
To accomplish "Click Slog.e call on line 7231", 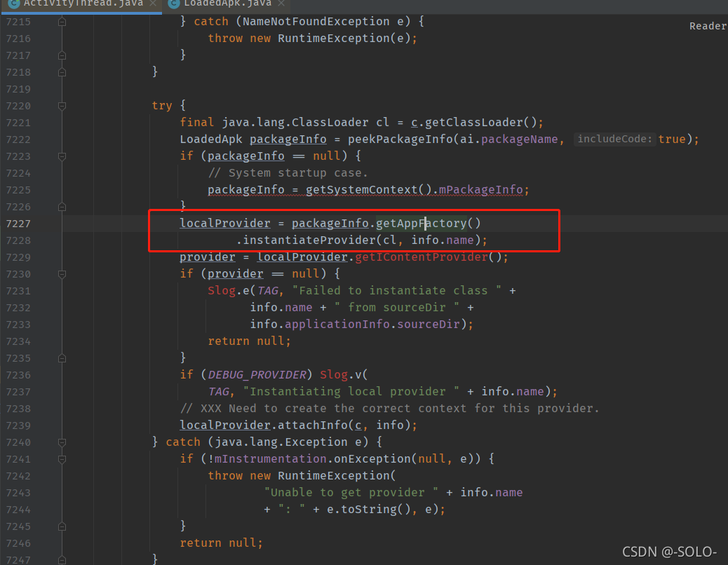I will click(229, 290).
